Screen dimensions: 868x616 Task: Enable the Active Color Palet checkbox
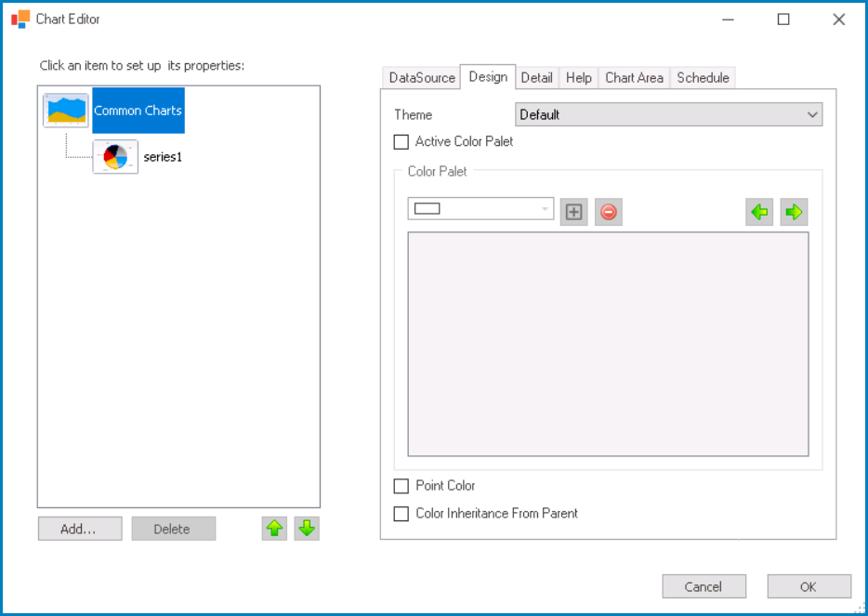[401, 141]
